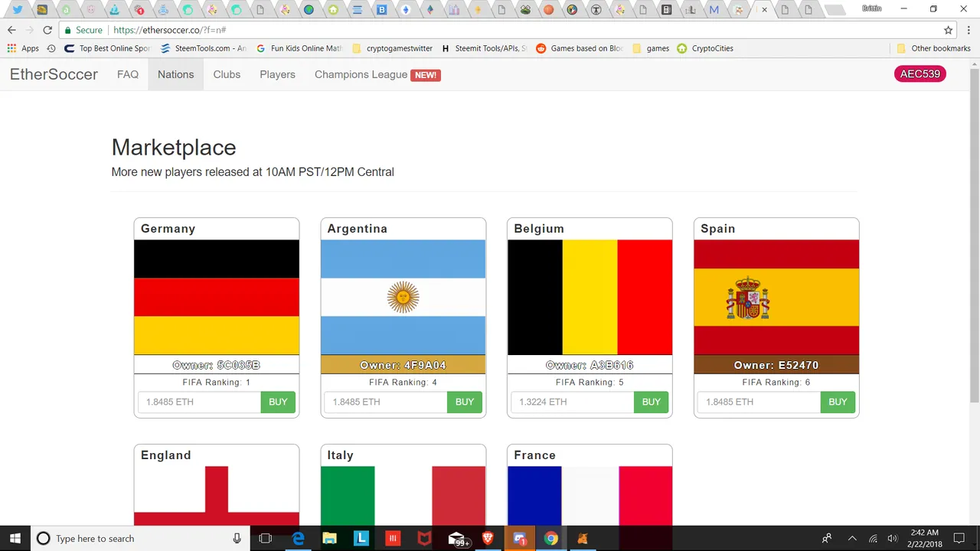980x551 pixels.
Task: Click the FIFA Ranking: 1 text
Action: pyautogui.click(x=217, y=382)
